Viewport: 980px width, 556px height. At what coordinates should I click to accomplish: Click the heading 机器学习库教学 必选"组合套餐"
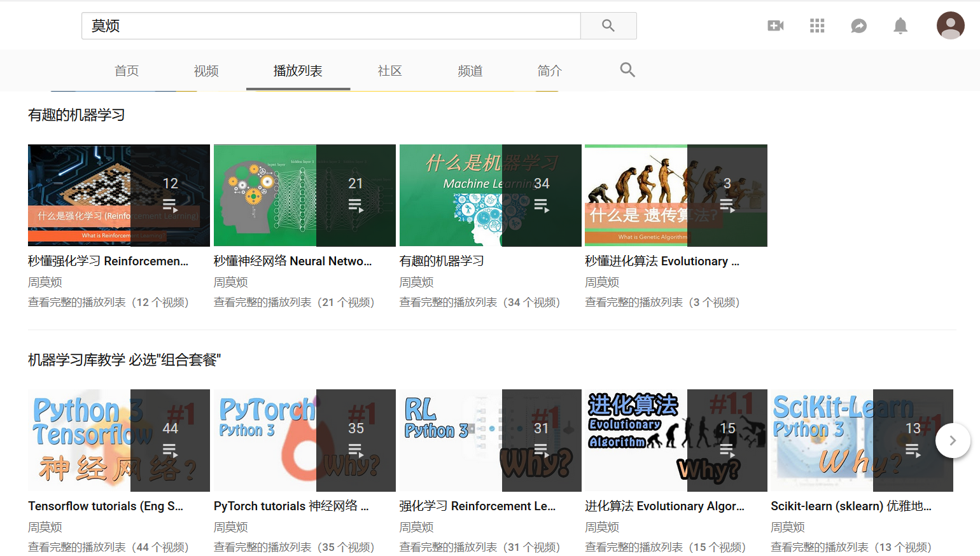coord(125,360)
